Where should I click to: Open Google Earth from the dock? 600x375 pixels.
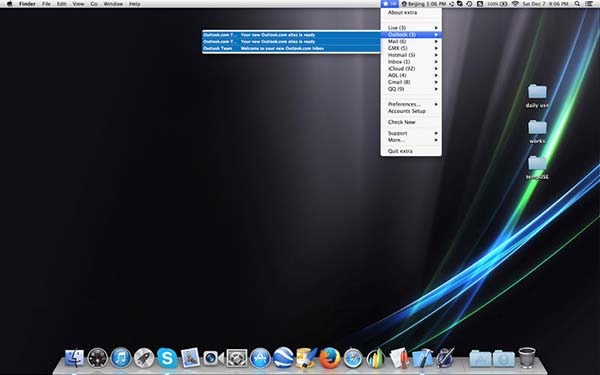(283, 358)
